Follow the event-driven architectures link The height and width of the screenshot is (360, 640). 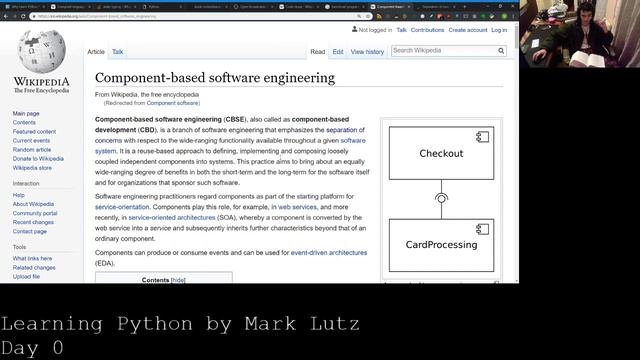point(329,253)
